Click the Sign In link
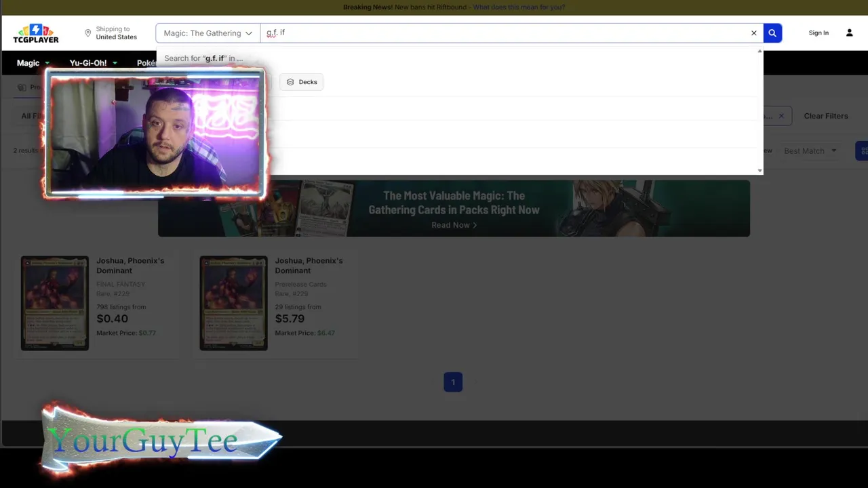This screenshot has height=488, width=868. [x=818, y=33]
